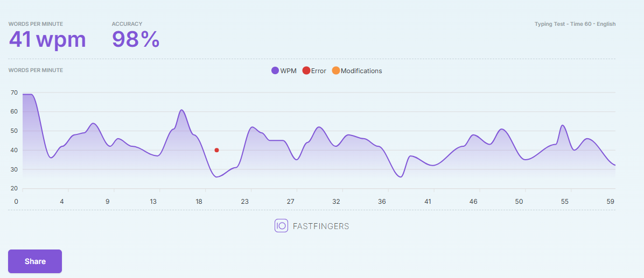Click the IO Fastfingers logo icon
This screenshot has height=278, width=644.
pyautogui.click(x=281, y=226)
